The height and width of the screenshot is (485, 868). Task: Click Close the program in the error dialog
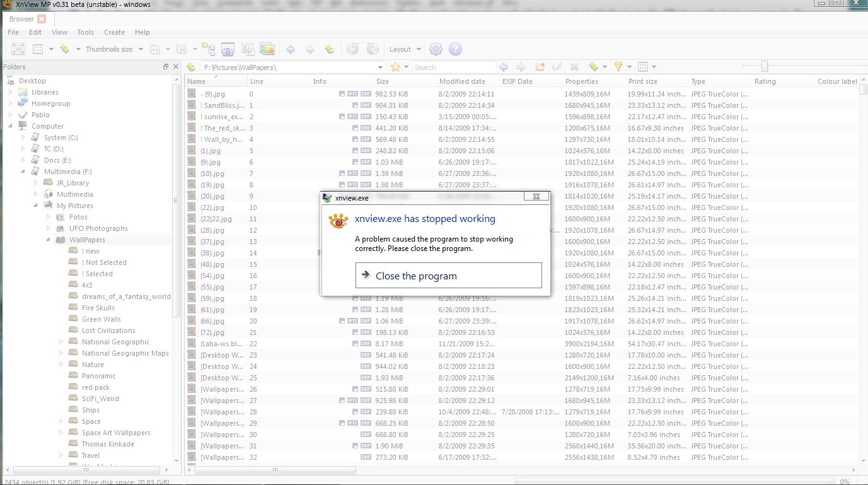(449, 276)
